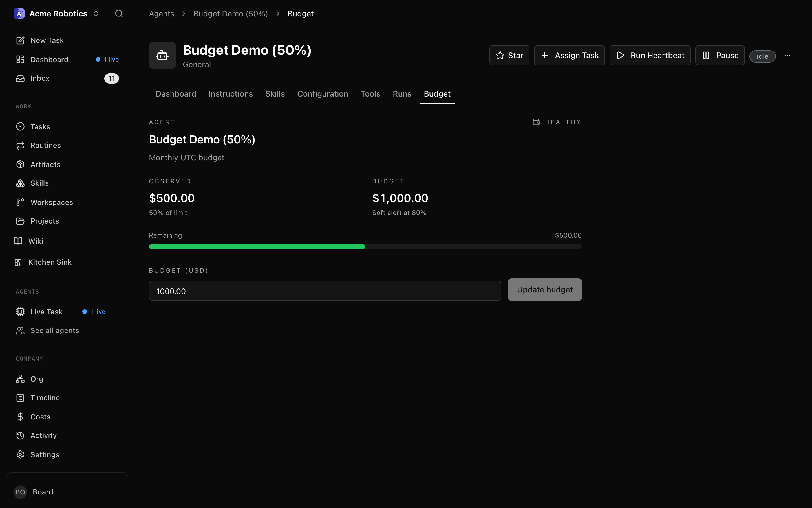This screenshot has width=812, height=508.
Task: Click the Monthly UTC budget text
Action: tap(187, 157)
